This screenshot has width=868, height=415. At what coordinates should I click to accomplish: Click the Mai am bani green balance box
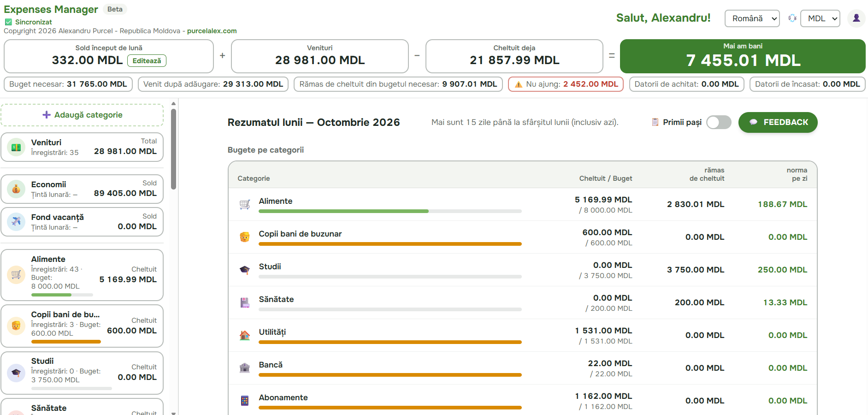tap(743, 56)
